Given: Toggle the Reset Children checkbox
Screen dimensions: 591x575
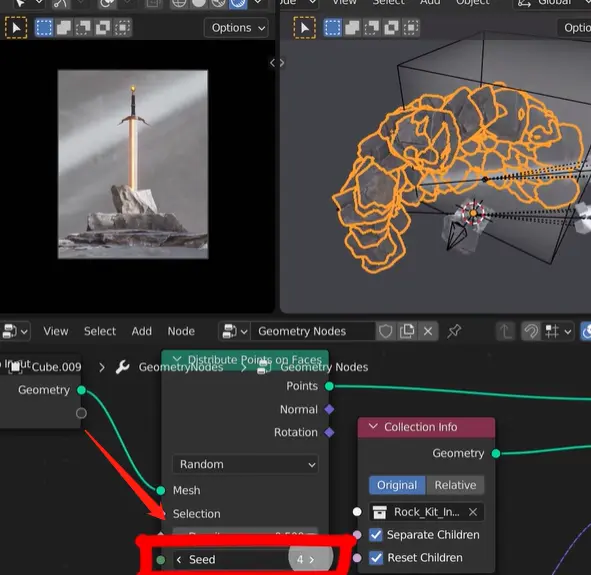Looking at the screenshot, I should tap(376, 558).
